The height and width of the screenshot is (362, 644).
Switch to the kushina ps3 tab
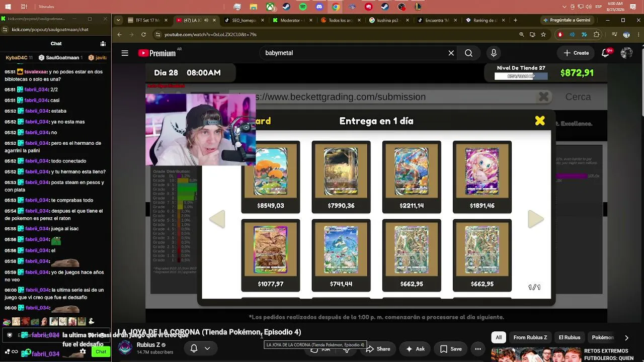point(388,20)
